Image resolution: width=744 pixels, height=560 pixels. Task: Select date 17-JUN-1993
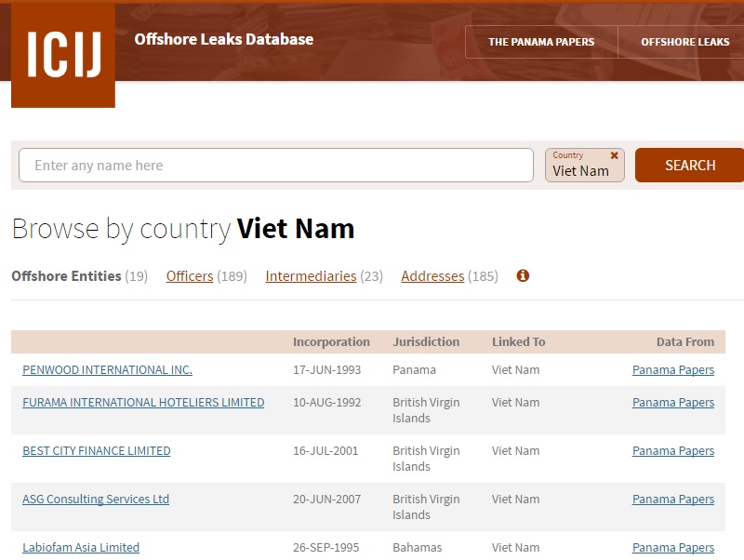[327, 369]
